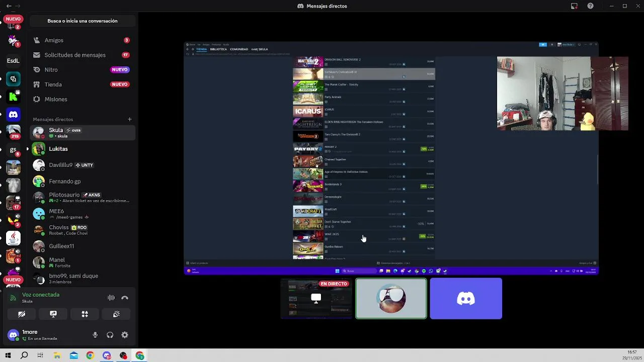Open Windows taskbar search
The width and height of the screenshot is (644, 362).
24,355
